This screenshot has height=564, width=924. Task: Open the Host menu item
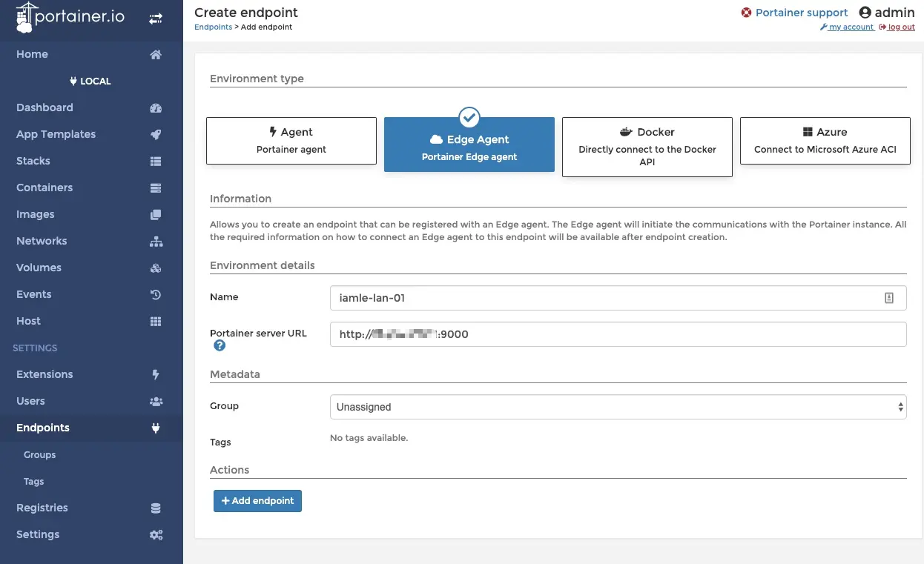[91, 321]
